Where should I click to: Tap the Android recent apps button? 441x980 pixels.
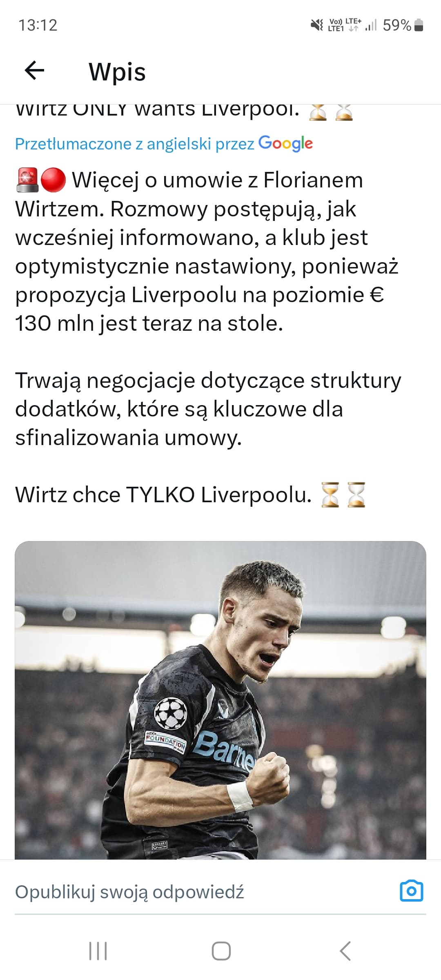click(98, 951)
